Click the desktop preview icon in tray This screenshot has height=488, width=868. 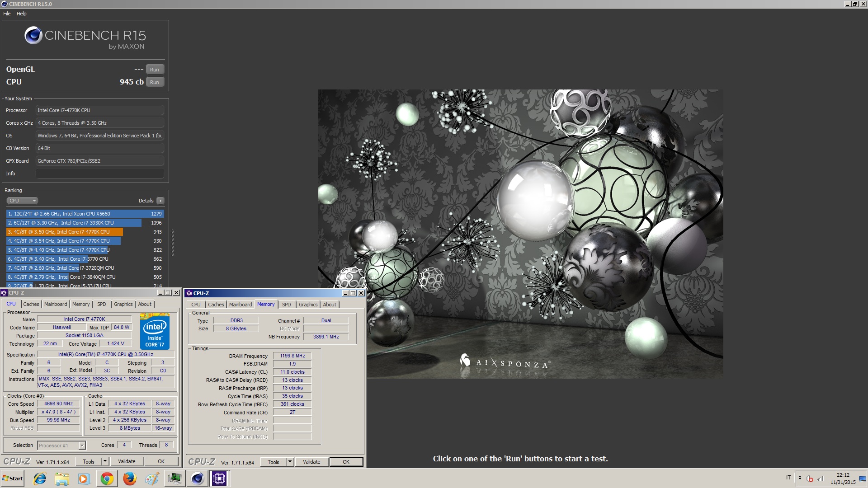coord(863,479)
